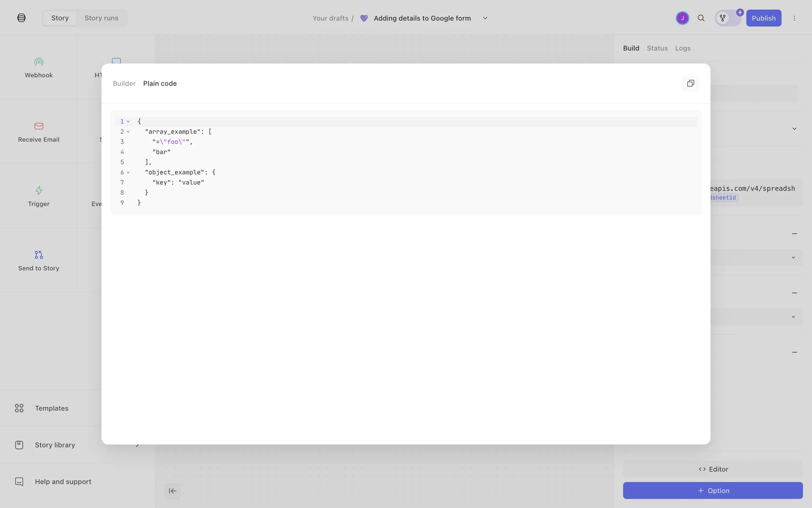Open the vertical three-dot options menu
Image resolution: width=812 pixels, height=508 pixels.
click(794, 18)
